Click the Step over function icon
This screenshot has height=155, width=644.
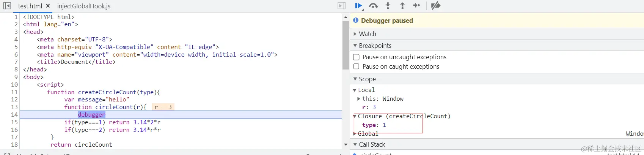[x=373, y=6]
